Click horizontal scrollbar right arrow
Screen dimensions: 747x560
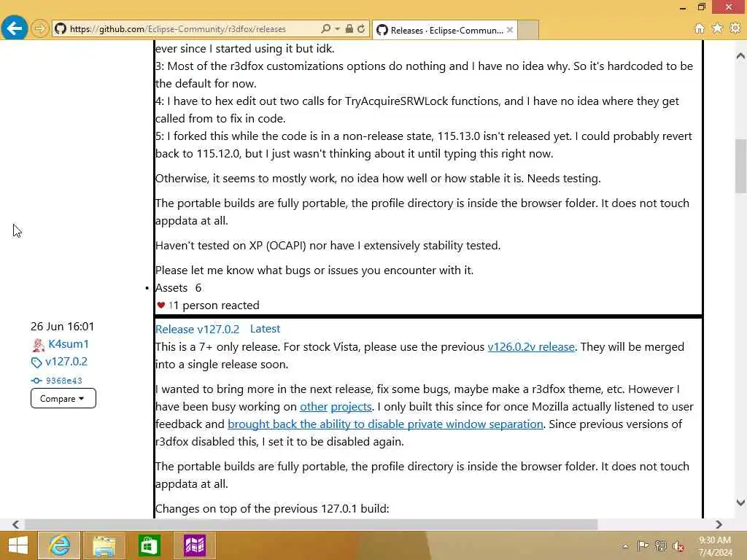(719, 524)
